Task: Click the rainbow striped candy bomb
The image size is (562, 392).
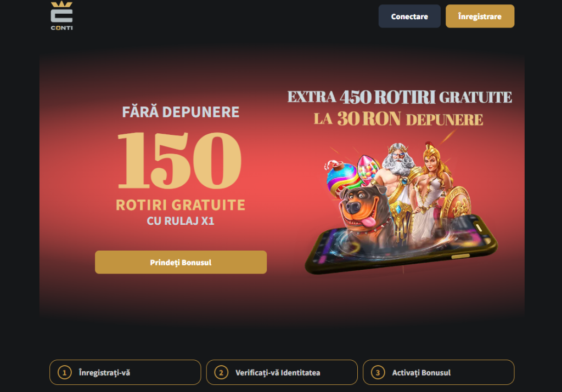Action: click(x=340, y=177)
